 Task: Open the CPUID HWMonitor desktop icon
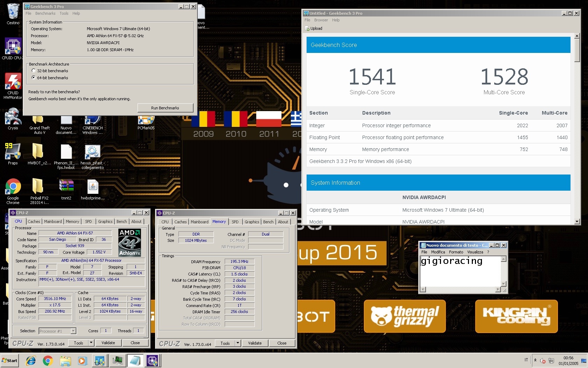tap(13, 86)
